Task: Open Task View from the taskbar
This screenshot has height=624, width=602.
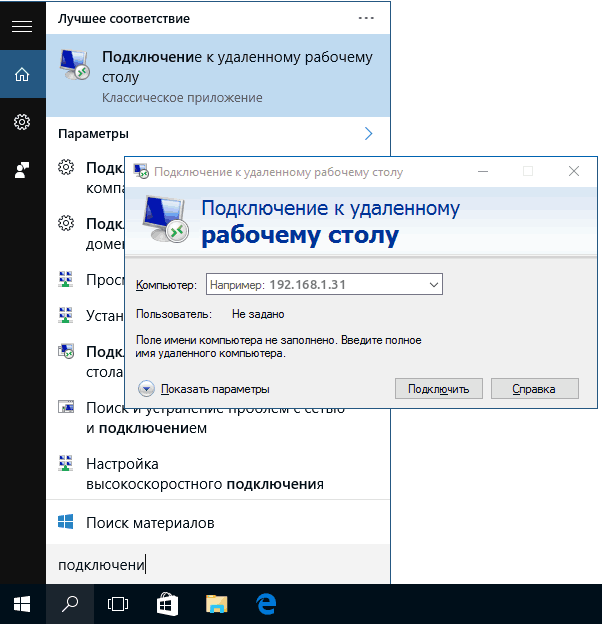Action: (119, 603)
